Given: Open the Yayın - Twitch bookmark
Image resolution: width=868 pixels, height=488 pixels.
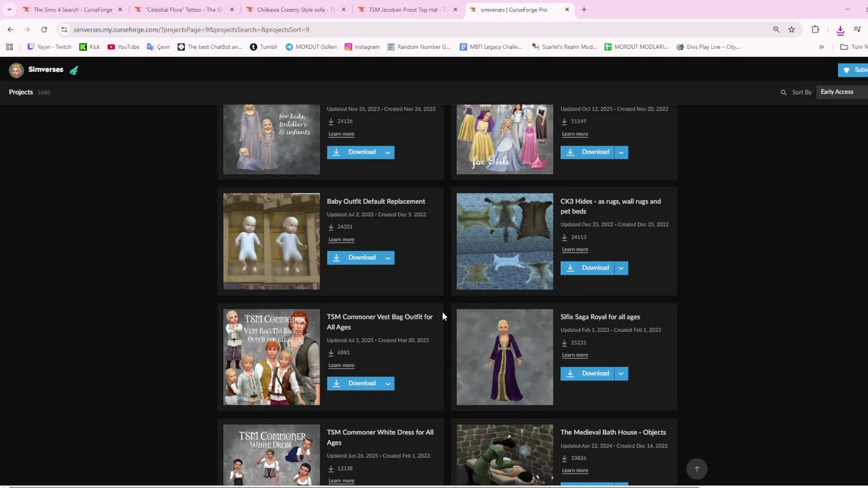Looking at the screenshot, I should pyautogui.click(x=49, y=47).
